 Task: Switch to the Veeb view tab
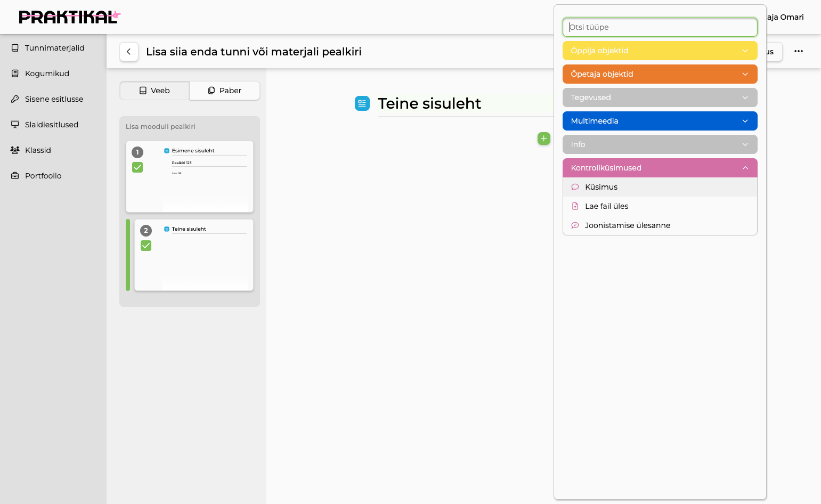[155, 91]
